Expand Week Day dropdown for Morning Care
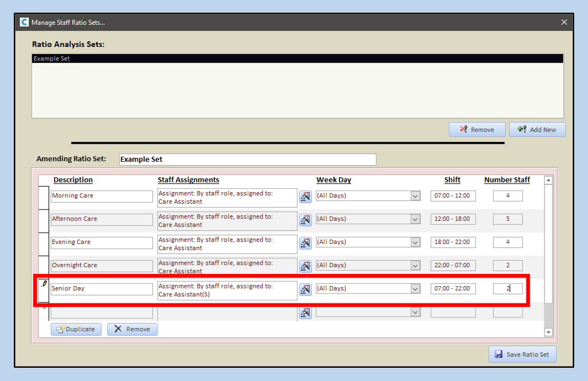 [x=415, y=196]
